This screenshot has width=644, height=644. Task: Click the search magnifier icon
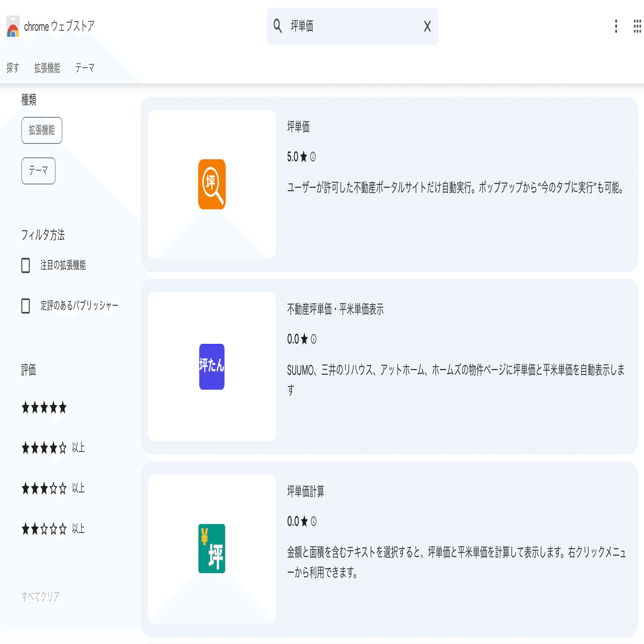[x=277, y=26]
